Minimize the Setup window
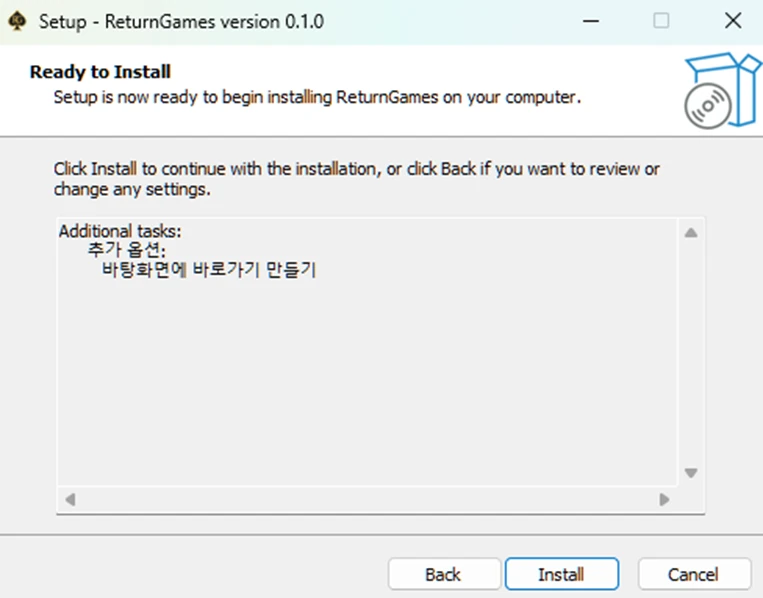The image size is (763, 598). 591,21
